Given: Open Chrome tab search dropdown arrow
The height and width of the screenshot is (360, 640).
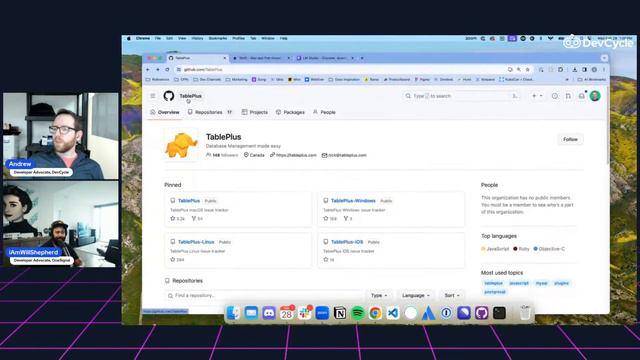Looking at the screenshot, I should [x=604, y=58].
